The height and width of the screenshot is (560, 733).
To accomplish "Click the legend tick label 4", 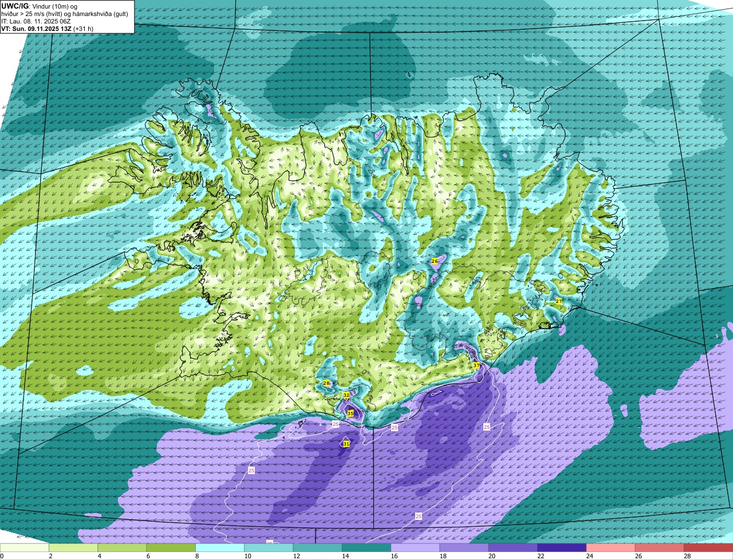I will pyautogui.click(x=99, y=556).
